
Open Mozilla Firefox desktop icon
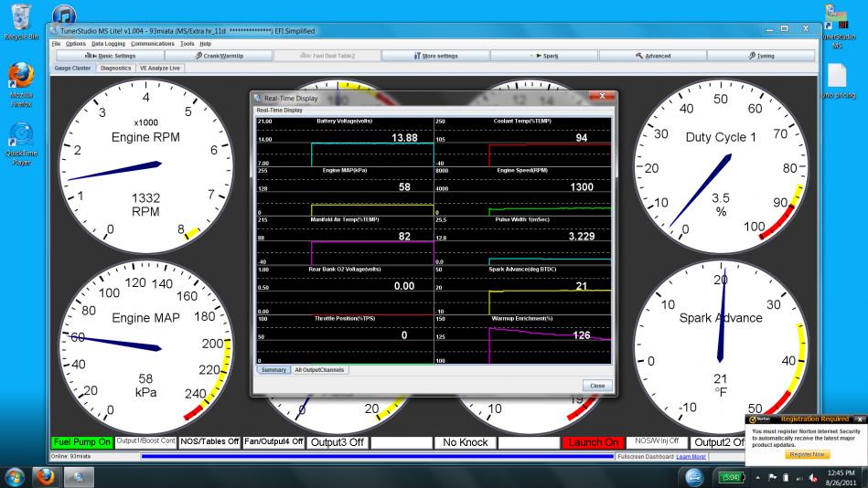click(21, 84)
